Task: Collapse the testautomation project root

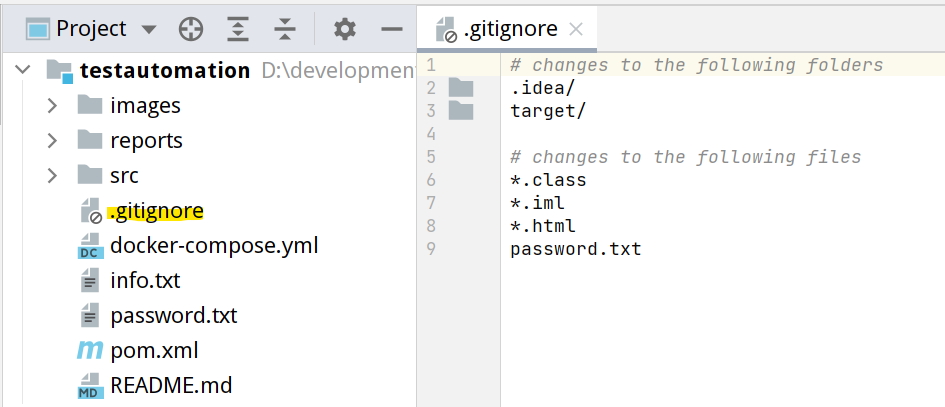Action: point(23,71)
